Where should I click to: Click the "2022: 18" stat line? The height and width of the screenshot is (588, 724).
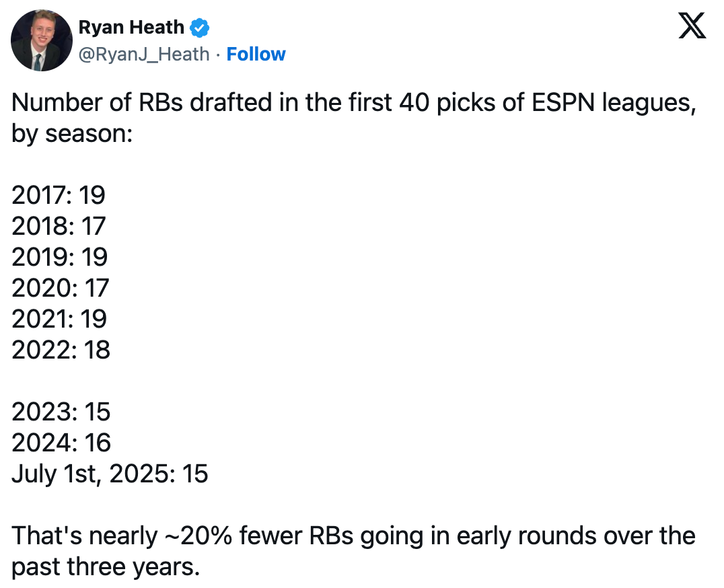pyautogui.click(x=61, y=350)
